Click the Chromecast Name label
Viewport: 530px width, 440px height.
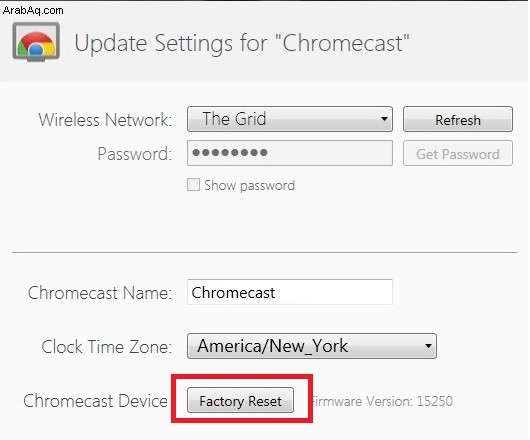pos(100,293)
